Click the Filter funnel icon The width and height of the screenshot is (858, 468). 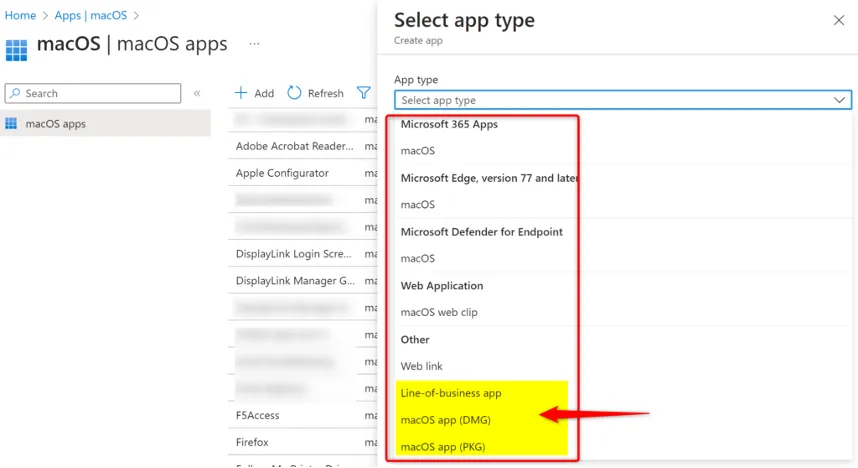click(x=364, y=93)
